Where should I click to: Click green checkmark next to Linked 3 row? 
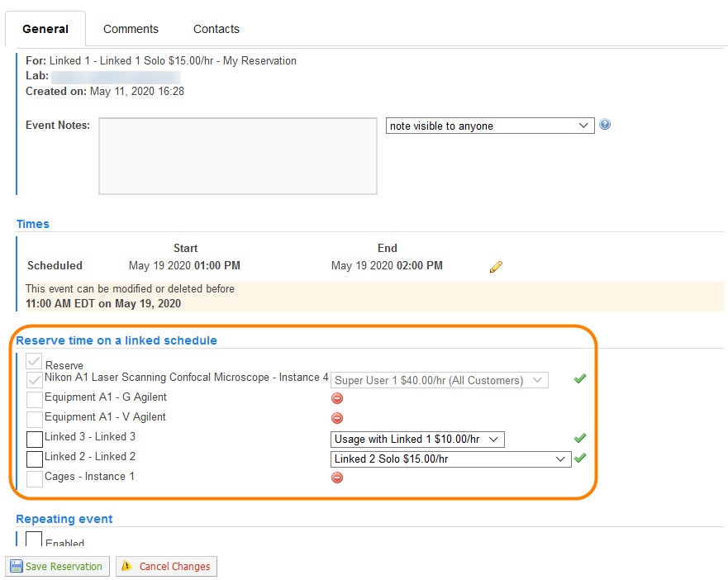[580, 438]
